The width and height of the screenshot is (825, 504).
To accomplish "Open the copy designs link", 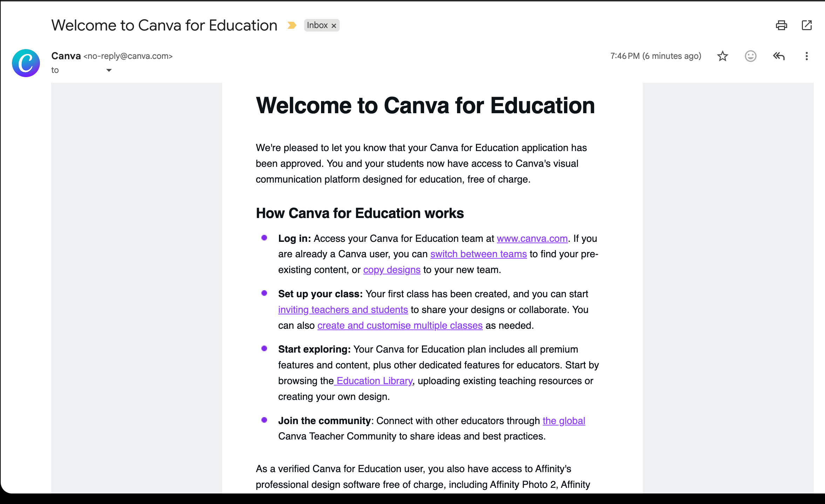I will [391, 270].
